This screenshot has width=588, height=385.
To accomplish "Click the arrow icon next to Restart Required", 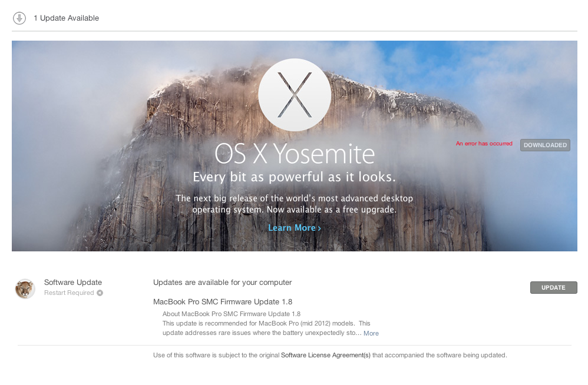I will [x=100, y=293].
